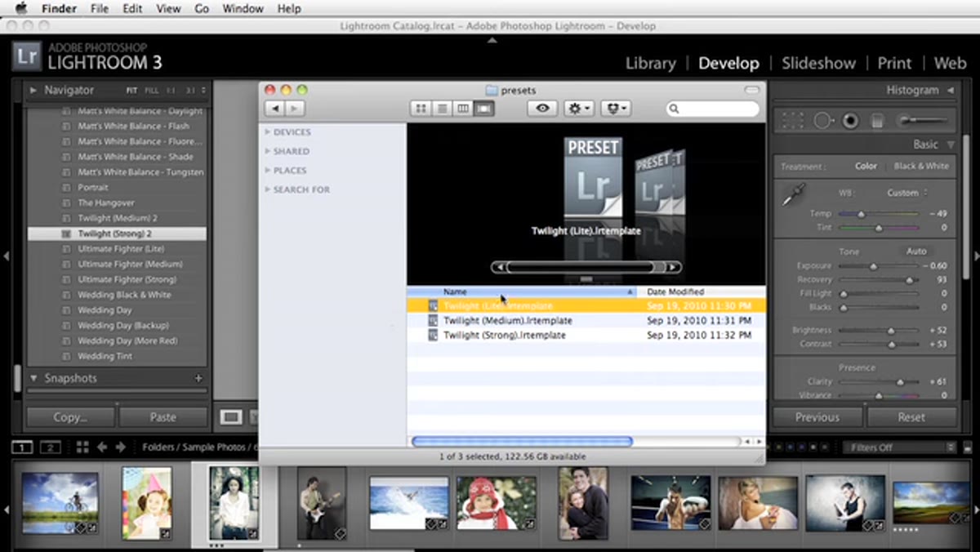The image size is (980, 552).
Task: Click the Loupe view icon in toolbar
Action: click(x=231, y=417)
